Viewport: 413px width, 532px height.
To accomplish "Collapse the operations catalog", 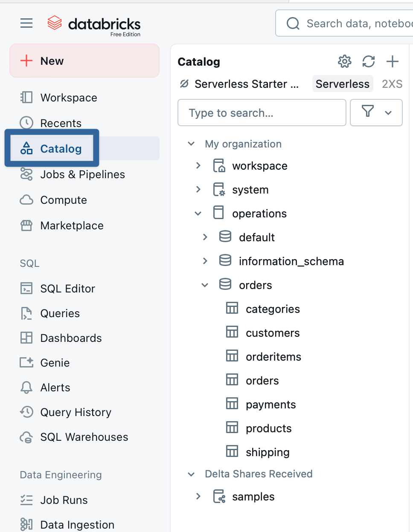I will pos(198,213).
